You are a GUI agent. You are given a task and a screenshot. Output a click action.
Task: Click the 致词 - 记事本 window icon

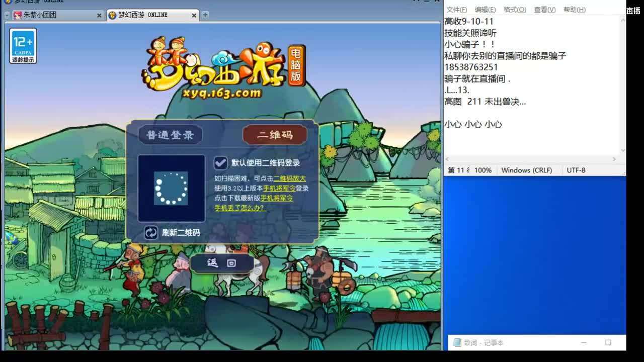(457, 343)
